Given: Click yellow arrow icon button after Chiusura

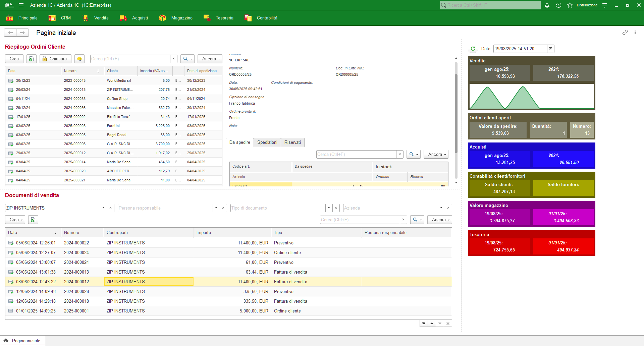Looking at the screenshot, I should click(x=79, y=59).
